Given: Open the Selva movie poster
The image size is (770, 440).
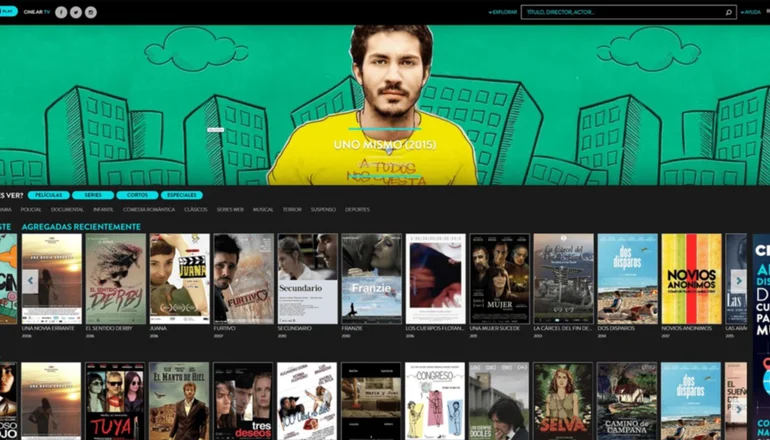Looking at the screenshot, I should coord(563,401).
